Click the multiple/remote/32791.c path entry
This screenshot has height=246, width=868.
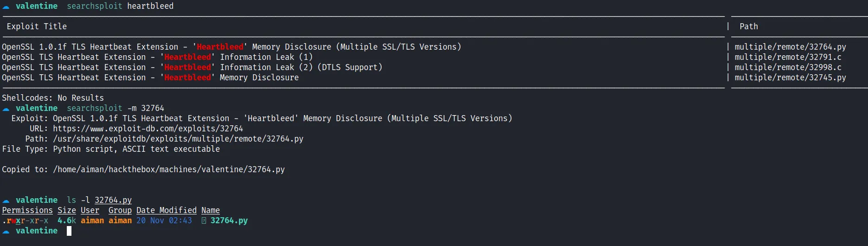tap(788, 57)
